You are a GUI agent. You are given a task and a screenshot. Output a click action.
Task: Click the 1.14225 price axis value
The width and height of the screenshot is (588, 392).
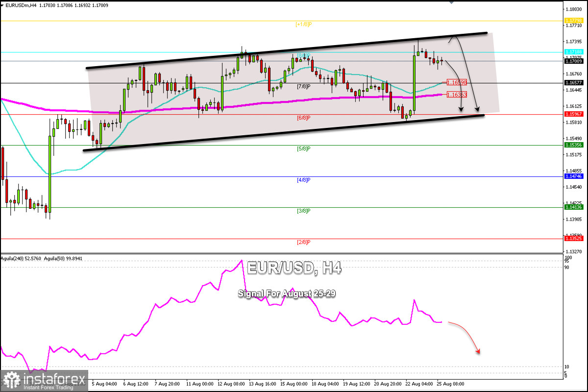[x=573, y=203]
